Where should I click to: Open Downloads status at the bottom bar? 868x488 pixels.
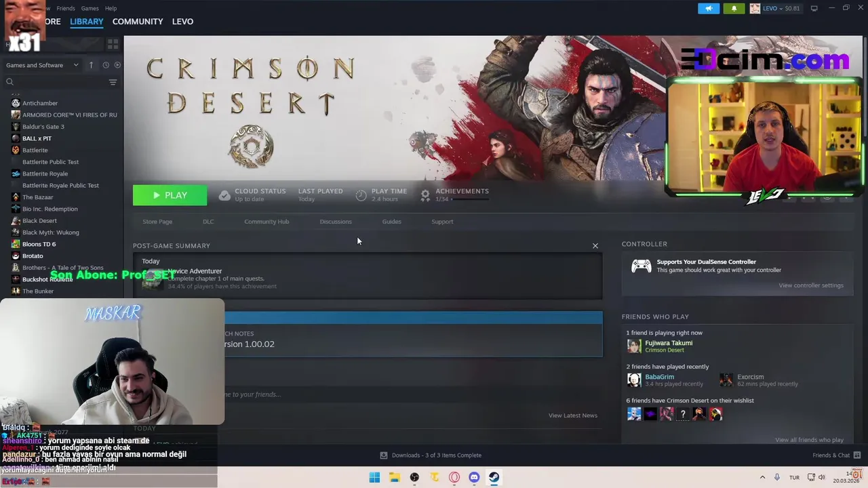tap(431, 455)
